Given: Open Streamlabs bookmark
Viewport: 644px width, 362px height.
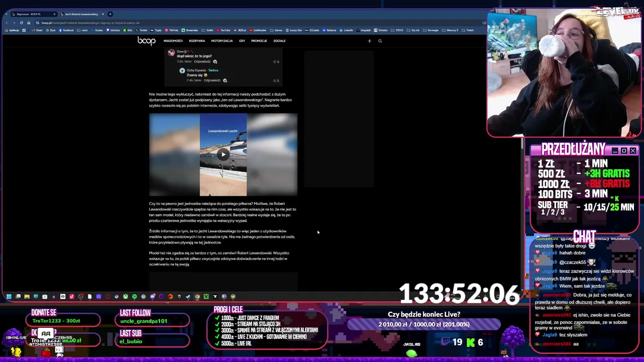Looking at the screenshot, I should (190, 30).
